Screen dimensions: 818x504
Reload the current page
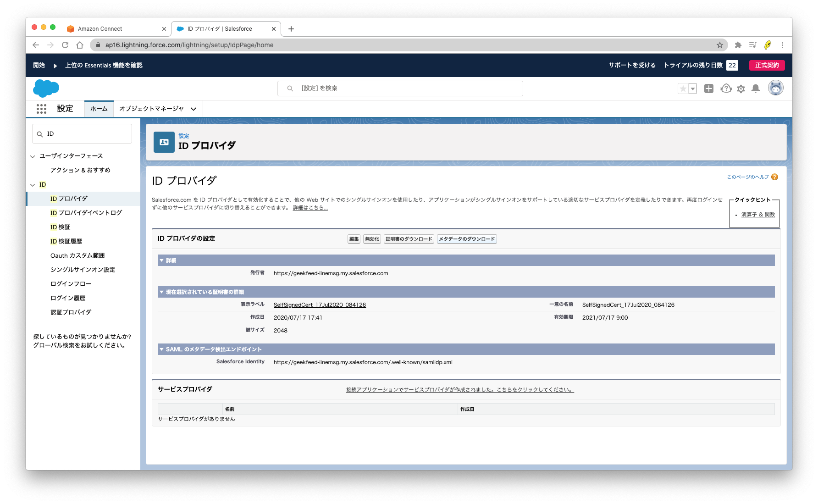[65, 45]
